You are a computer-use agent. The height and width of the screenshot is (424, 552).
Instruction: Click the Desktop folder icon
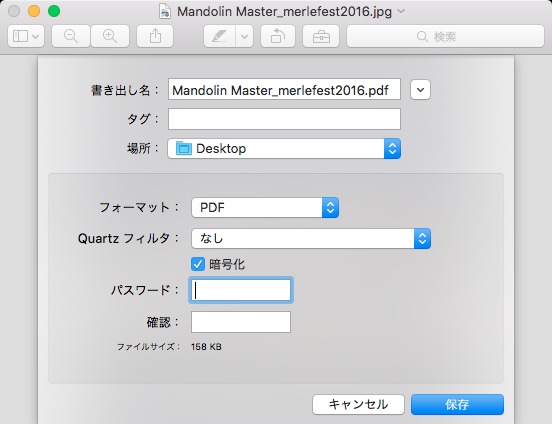[183, 148]
